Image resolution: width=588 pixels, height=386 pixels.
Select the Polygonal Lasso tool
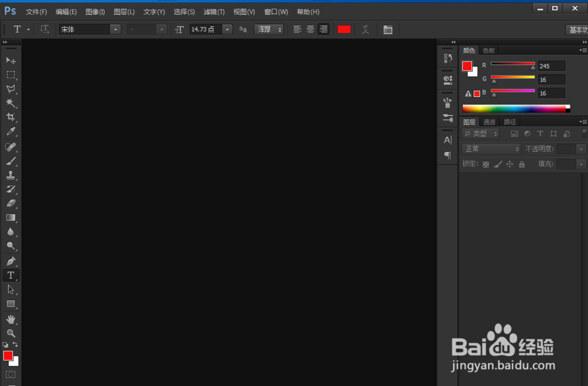(x=11, y=89)
